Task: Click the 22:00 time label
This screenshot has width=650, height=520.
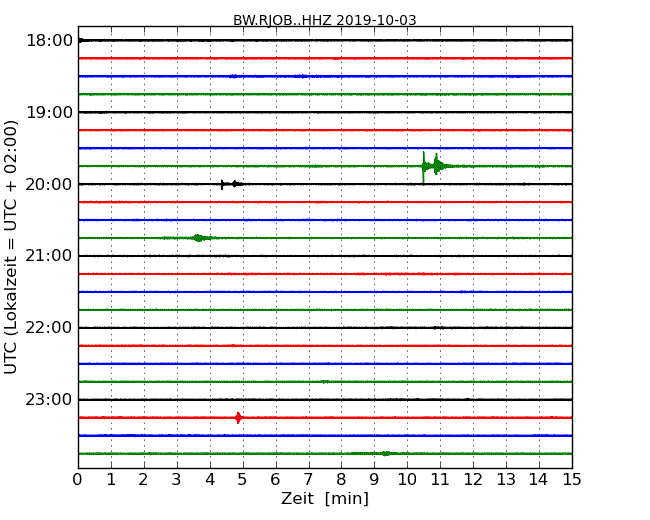Action: point(49,328)
